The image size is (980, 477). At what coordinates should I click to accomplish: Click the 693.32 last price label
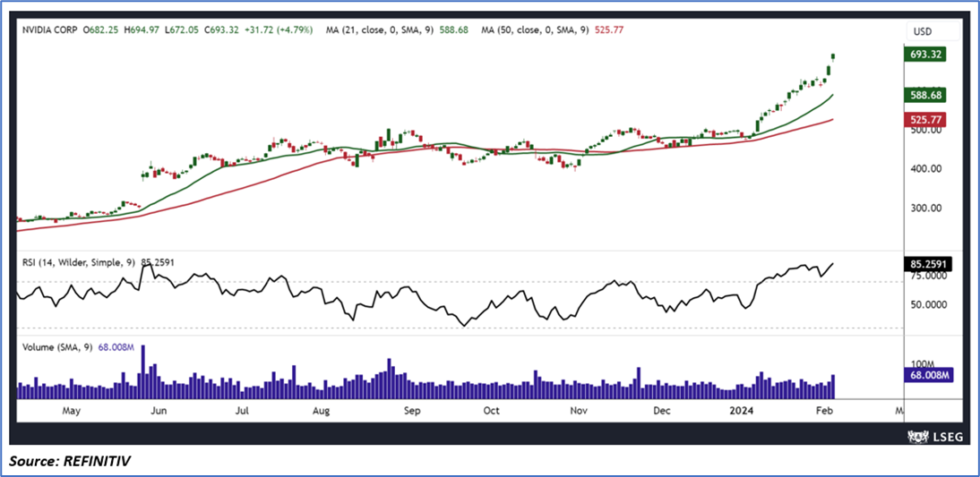[926, 55]
